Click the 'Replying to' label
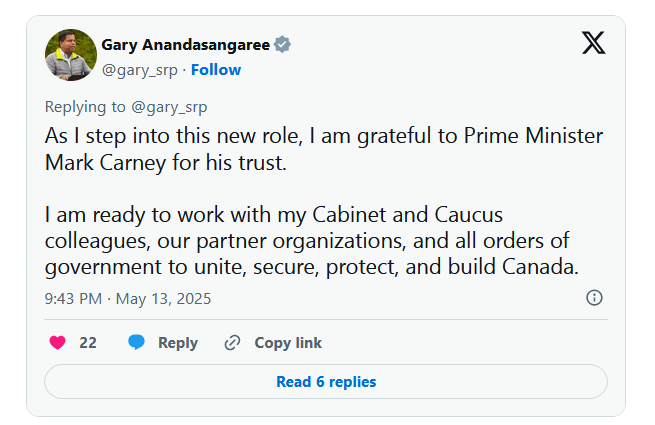This screenshot has width=655, height=425. coord(85,107)
